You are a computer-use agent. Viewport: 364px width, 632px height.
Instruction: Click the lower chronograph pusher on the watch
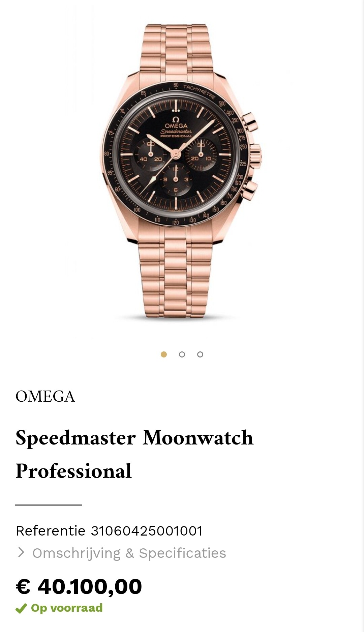(x=250, y=190)
